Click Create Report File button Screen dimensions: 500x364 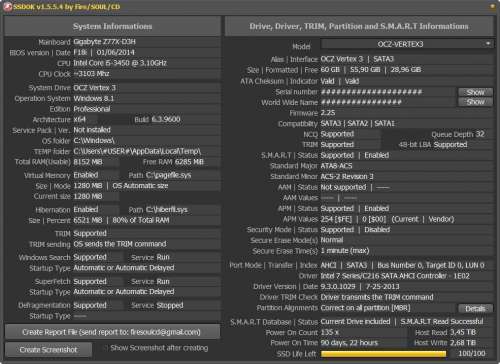tap(112, 332)
